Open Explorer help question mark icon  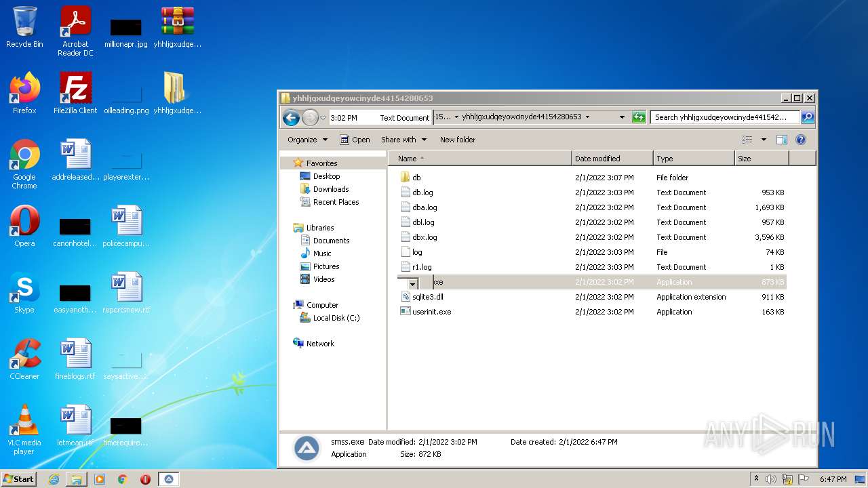(x=800, y=140)
